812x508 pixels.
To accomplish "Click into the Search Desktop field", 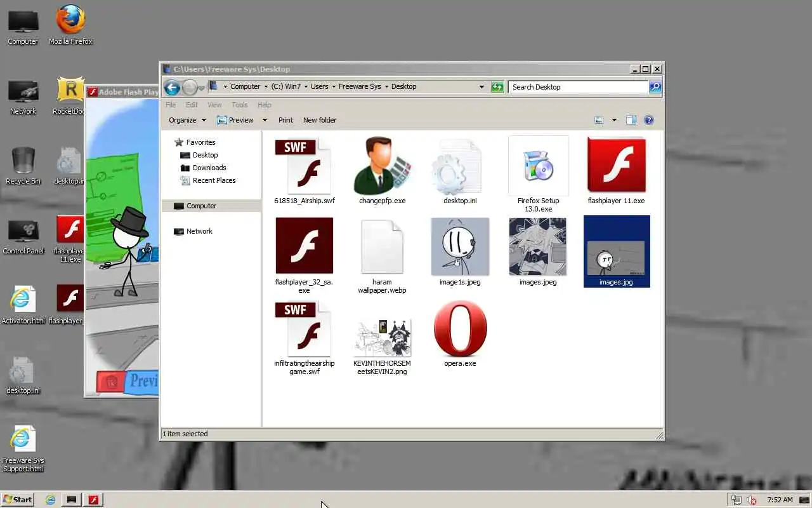I will pyautogui.click(x=578, y=87).
